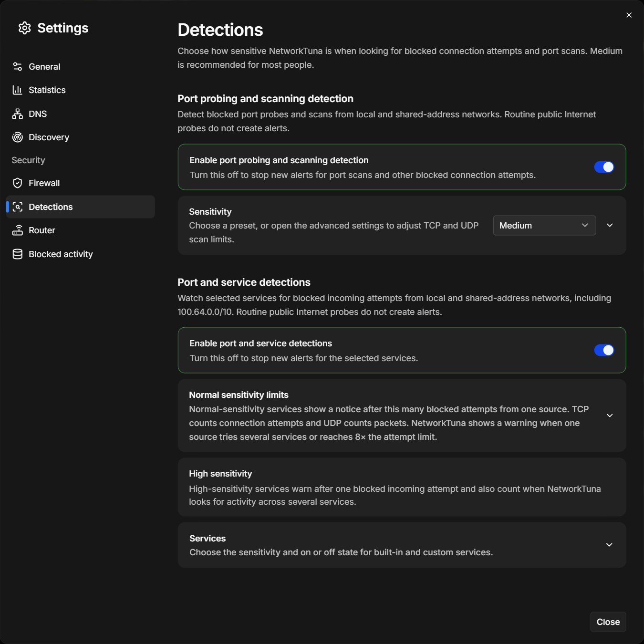This screenshot has height=644, width=644.
Task: Expand the Services section chevron
Action: 609,545
